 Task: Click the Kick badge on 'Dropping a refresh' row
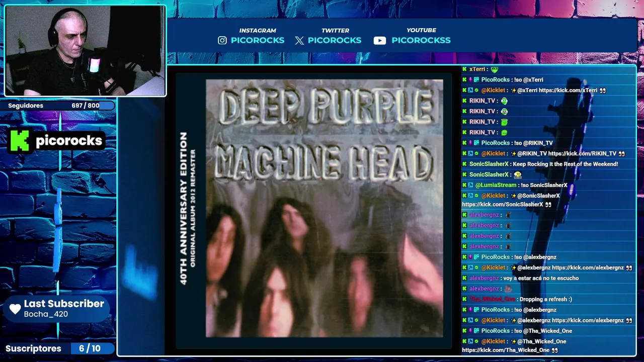tap(465, 300)
